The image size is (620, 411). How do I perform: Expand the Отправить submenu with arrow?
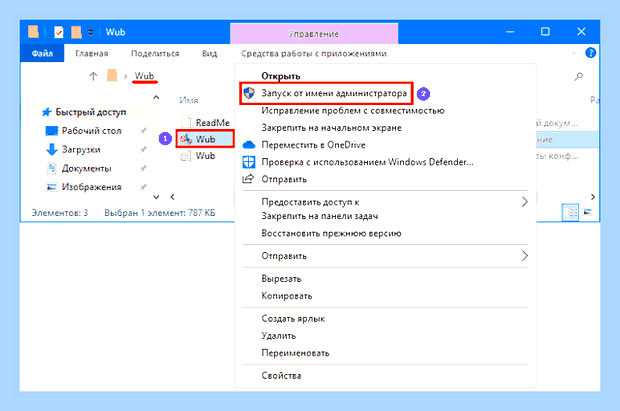click(386, 256)
